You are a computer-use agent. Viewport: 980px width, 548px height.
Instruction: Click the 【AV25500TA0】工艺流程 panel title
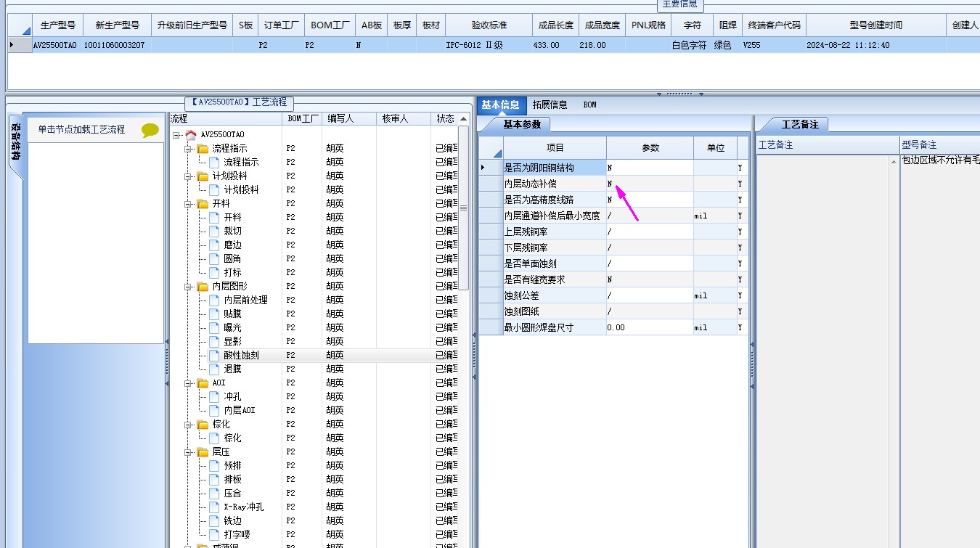(x=240, y=102)
